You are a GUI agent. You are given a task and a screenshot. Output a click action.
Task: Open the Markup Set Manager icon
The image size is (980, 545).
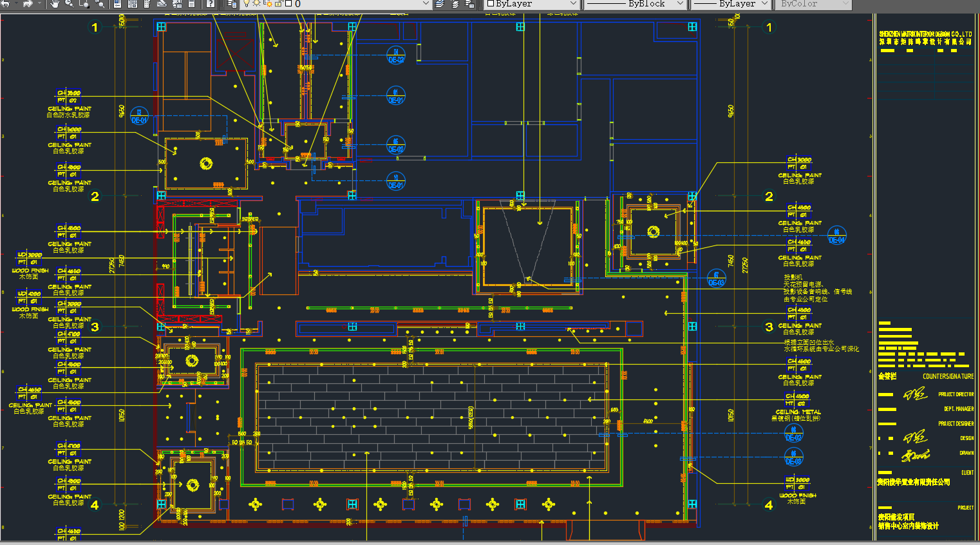point(176,3)
